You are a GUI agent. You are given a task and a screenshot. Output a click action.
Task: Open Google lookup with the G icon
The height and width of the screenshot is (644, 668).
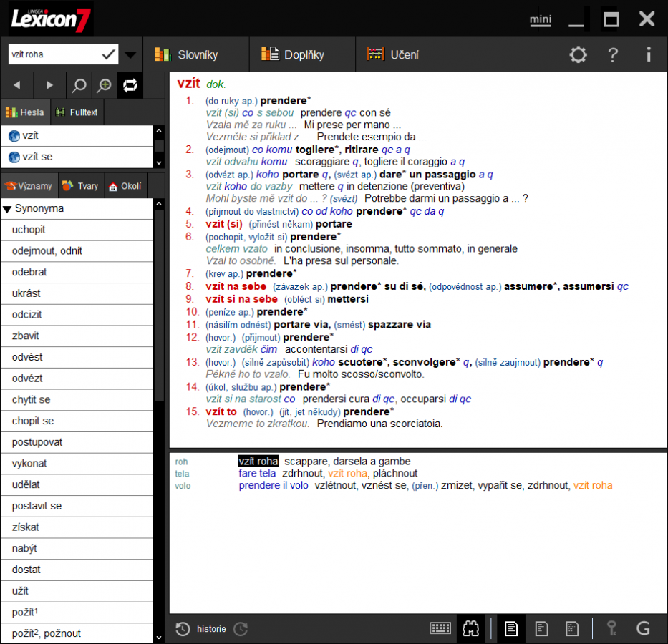[x=643, y=628]
